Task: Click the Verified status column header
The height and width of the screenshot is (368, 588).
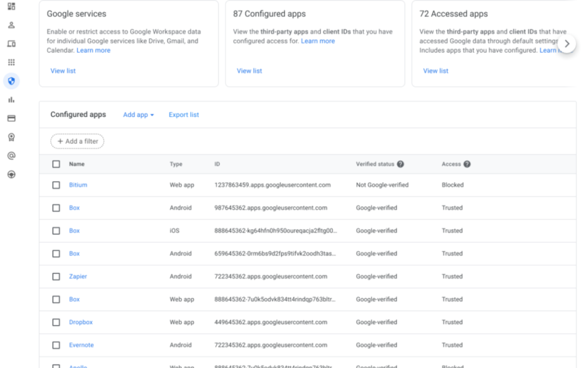Action: (375, 164)
